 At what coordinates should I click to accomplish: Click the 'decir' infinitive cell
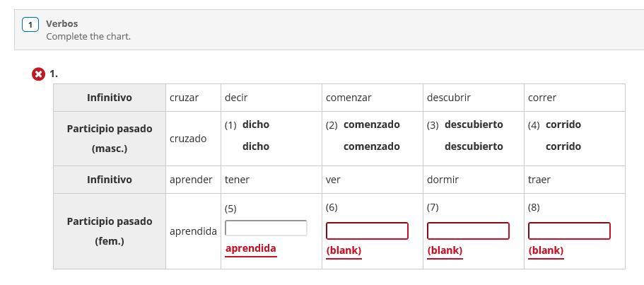(236, 98)
